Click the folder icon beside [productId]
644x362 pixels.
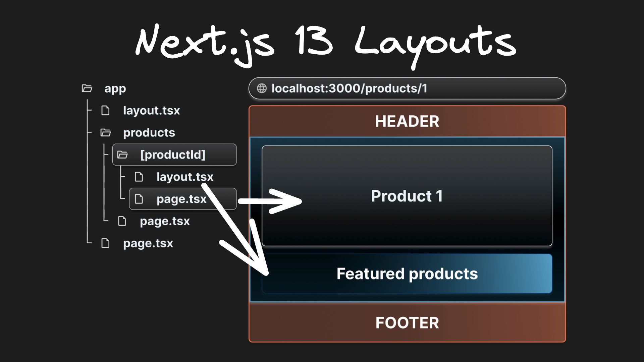tap(122, 155)
